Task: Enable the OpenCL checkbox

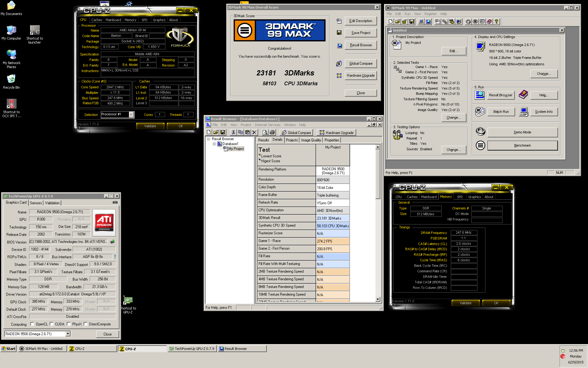Action: click(x=32, y=324)
